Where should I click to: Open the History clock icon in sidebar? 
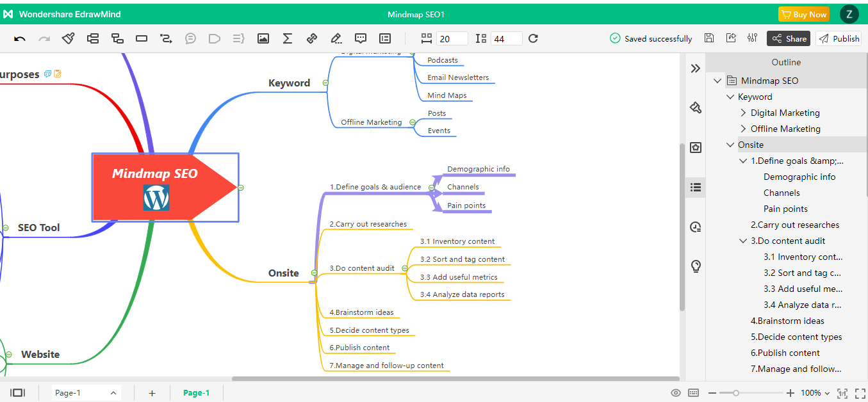point(696,227)
